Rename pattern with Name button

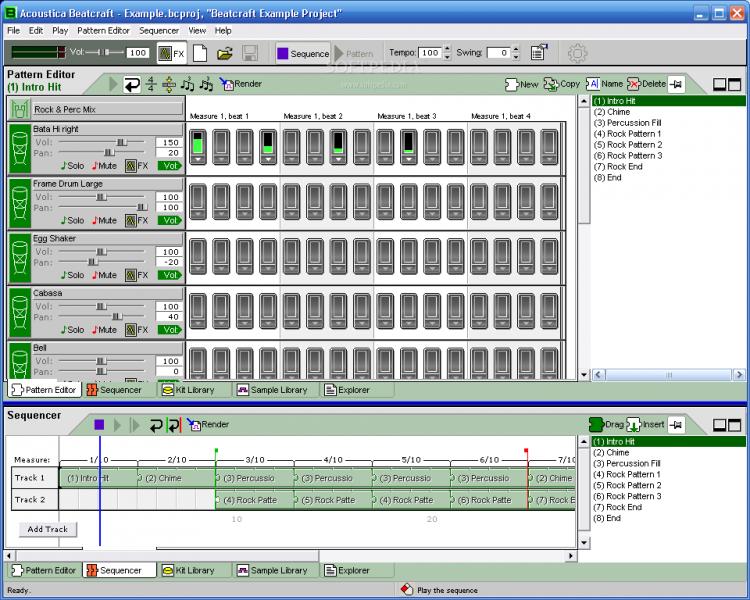[x=604, y=84]
